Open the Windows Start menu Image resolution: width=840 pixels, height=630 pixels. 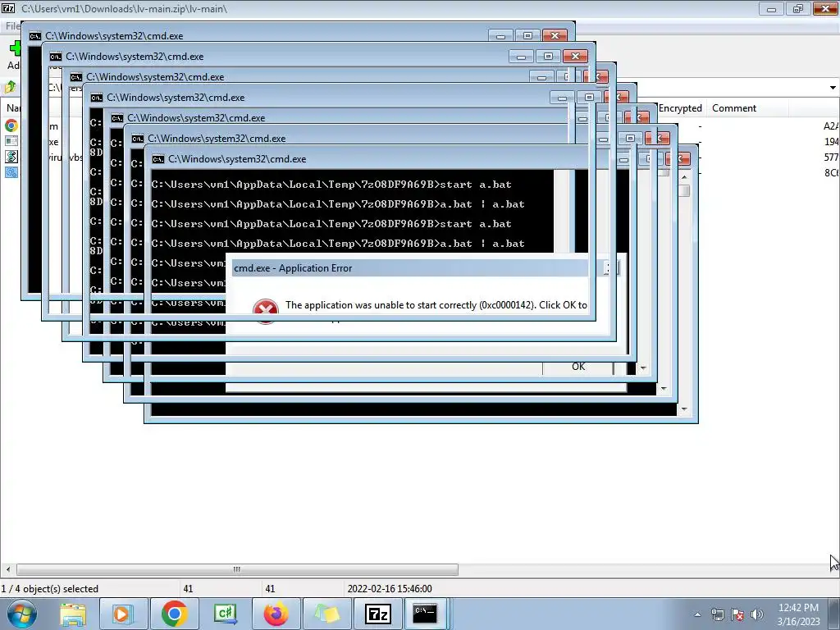(22, 614)
